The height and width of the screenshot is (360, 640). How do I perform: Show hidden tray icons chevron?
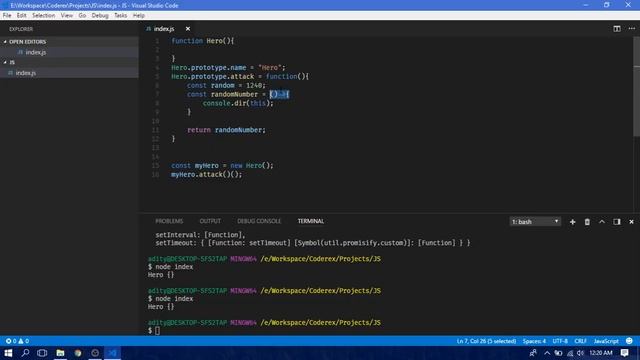tap(547, 353)
